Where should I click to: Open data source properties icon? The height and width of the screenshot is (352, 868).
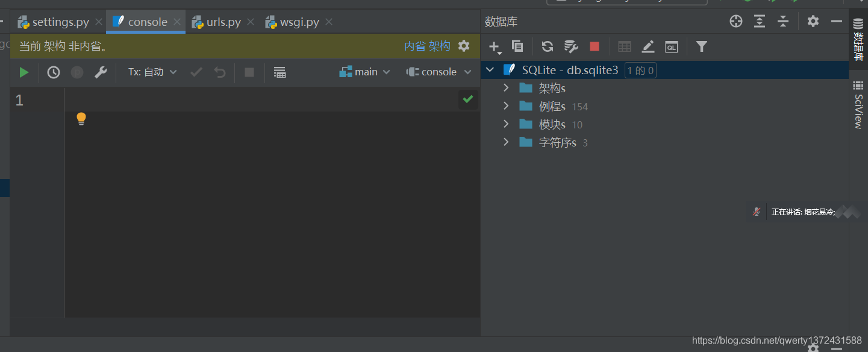click(571, 46)
